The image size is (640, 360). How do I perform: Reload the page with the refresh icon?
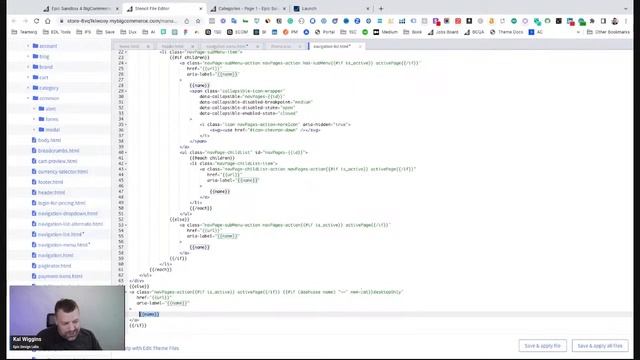(36, 21)
